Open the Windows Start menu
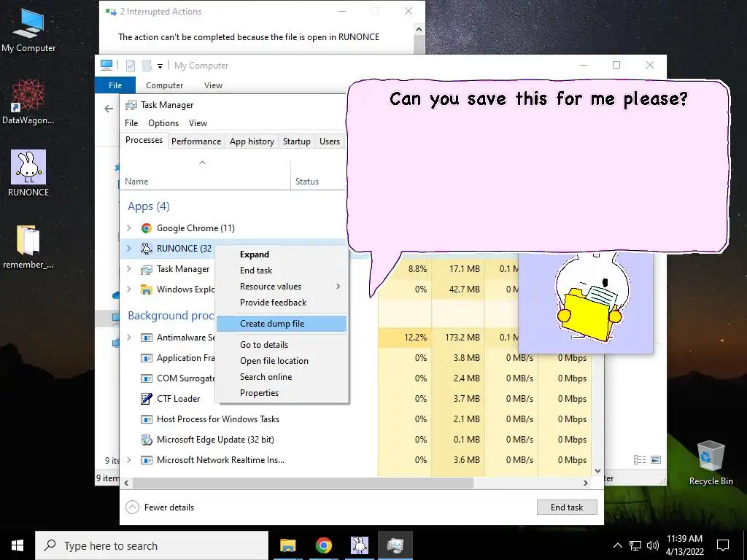 point(18,545)
